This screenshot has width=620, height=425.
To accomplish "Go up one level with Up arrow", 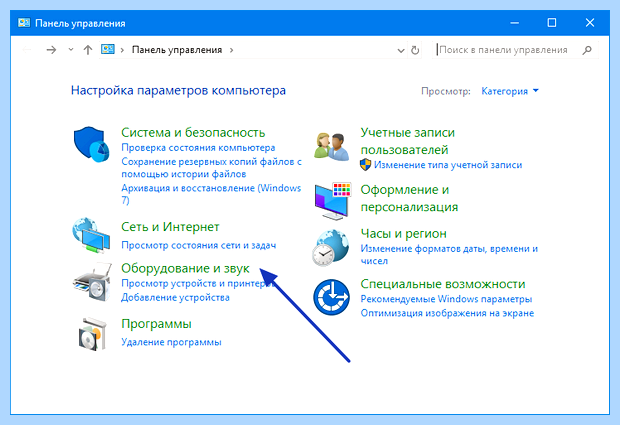I will point(88,50).
